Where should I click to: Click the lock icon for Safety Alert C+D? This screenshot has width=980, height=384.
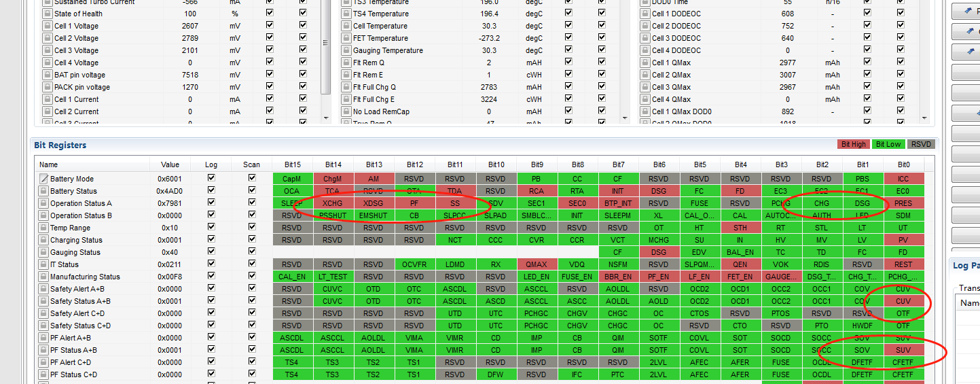coord(44,313)
